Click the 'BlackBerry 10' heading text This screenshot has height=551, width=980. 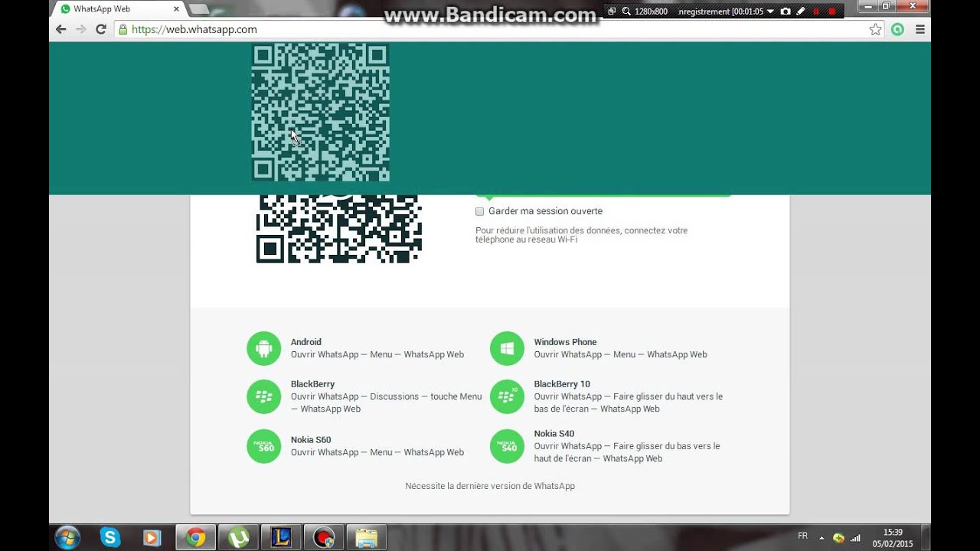pos(562,384)
